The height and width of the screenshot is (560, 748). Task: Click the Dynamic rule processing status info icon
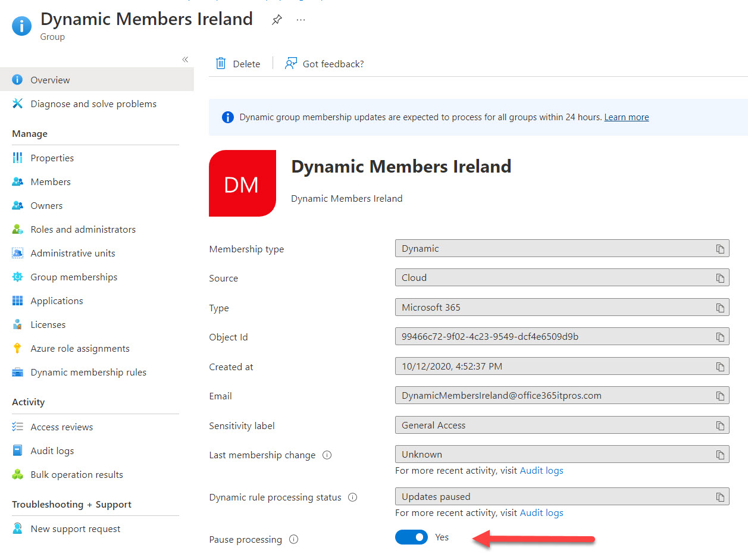(352, 497)
